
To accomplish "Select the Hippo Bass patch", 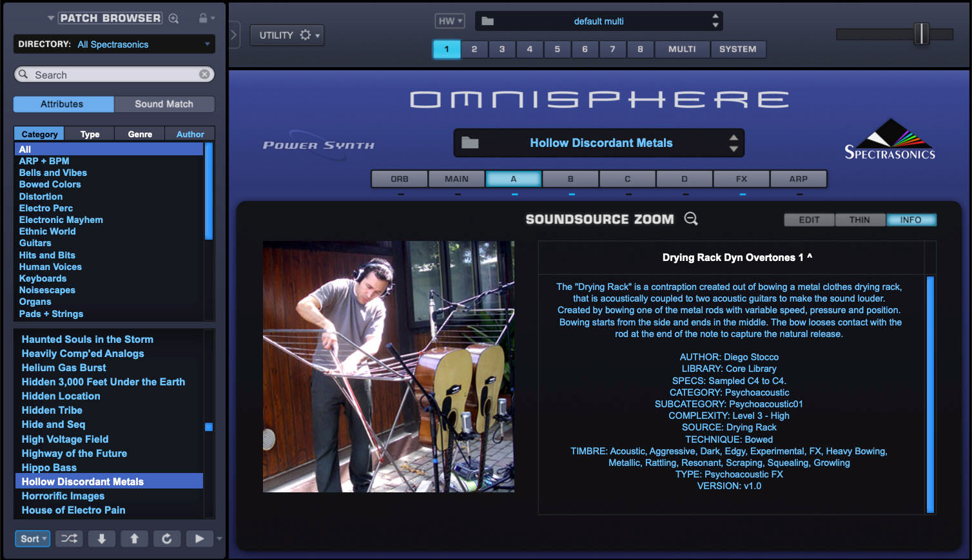I will (x=49, y=467).
